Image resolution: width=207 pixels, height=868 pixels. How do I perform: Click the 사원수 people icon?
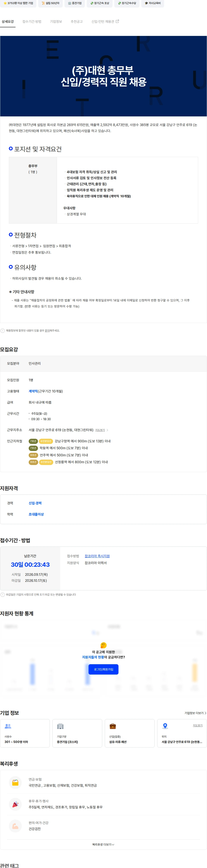coord(8,726)
